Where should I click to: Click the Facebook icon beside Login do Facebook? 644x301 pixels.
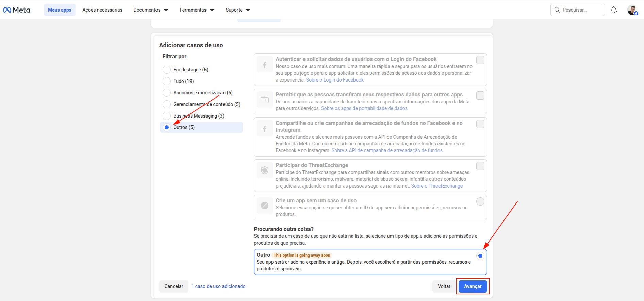(x=264, y=65)
